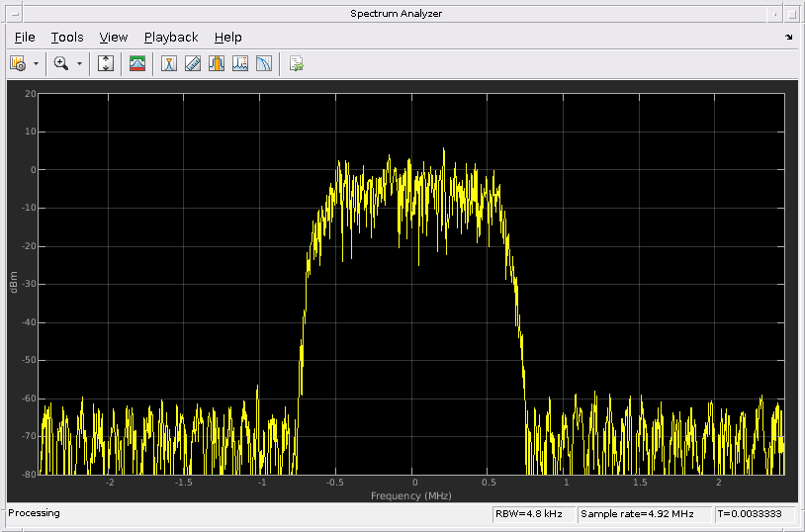Open the File menu
The image size is (805, 532).
pyautogui.click(x=25, y=38)
